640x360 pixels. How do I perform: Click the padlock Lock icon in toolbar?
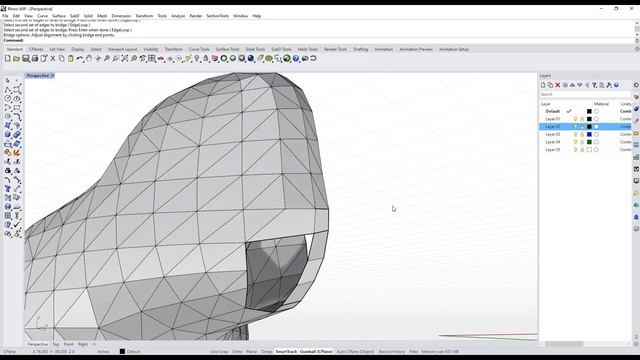tap(206, 59)
